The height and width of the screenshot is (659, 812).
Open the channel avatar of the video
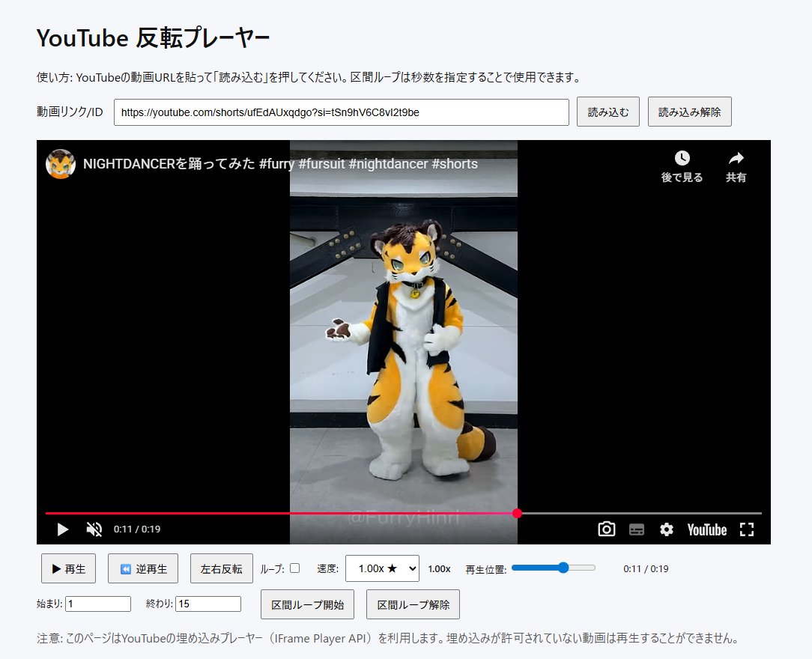click(x=61, y=163)
